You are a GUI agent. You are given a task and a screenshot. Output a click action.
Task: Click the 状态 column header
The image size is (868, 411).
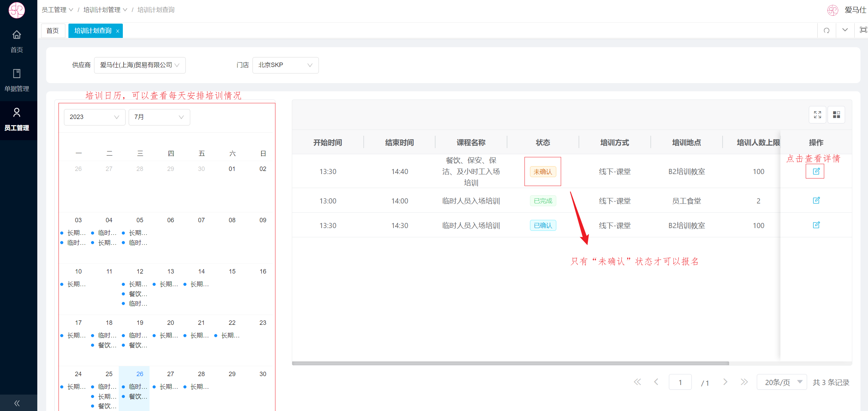click(x=543, y=143)
